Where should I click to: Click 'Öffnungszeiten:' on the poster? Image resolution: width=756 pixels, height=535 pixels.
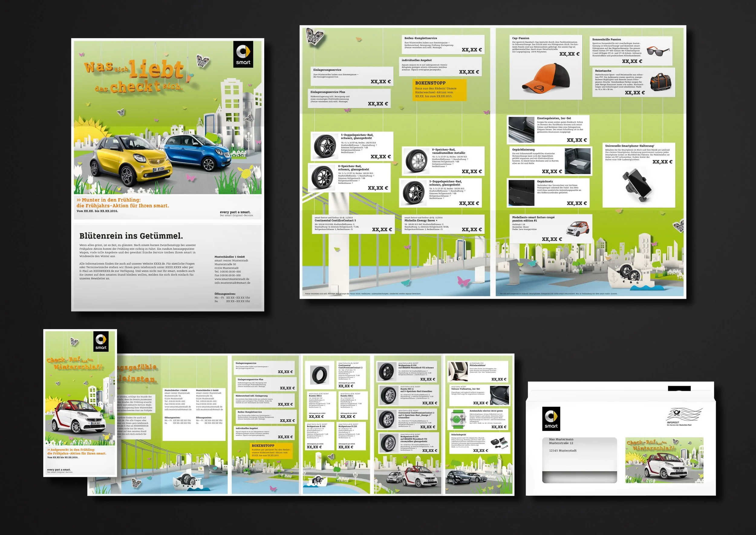pos(225,294)
